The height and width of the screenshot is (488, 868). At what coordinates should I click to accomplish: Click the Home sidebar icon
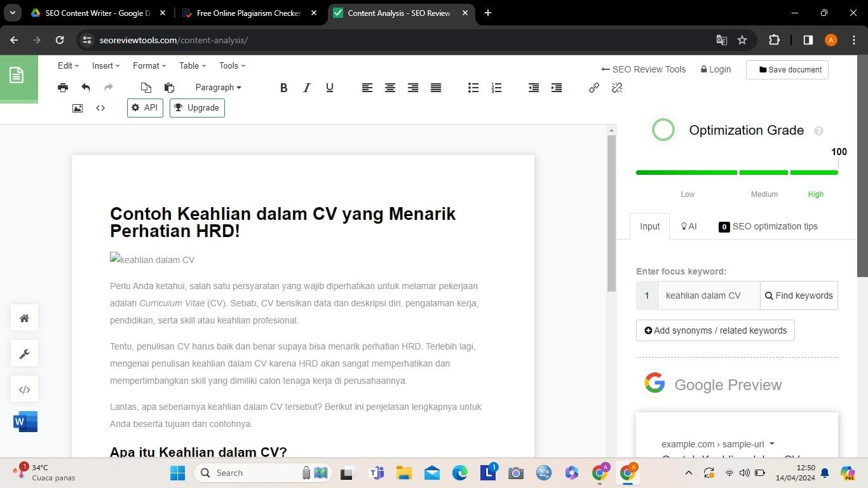tap(25, 318)
